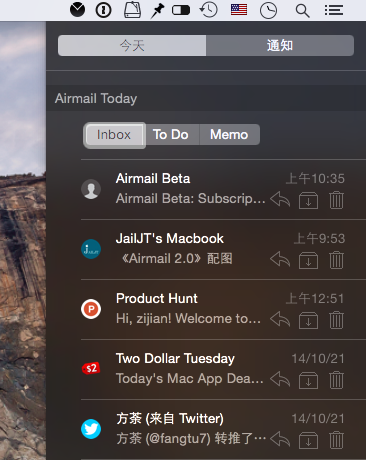Select the To Do segment
This screenshot has height=460, width=366.
pyautogui.click(x=171, y=135)
